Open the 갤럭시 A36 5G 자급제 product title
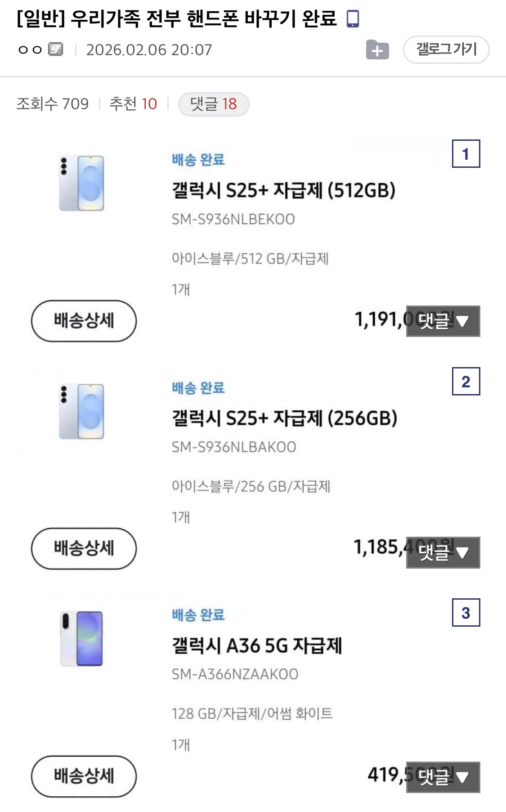Viewport: 506px width, 812px height. click(x=257, y=646)
